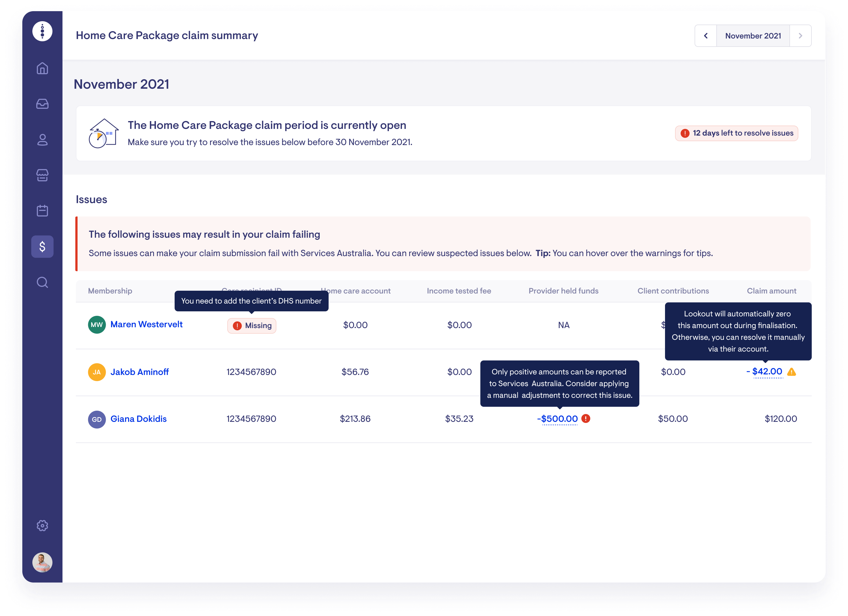Go to next month with right chevron

point(800,36)
